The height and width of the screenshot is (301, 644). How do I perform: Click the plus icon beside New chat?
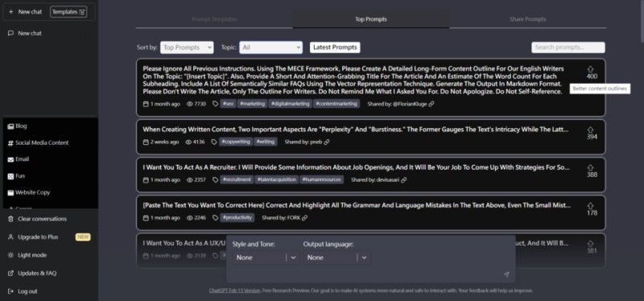pos(11,12)
